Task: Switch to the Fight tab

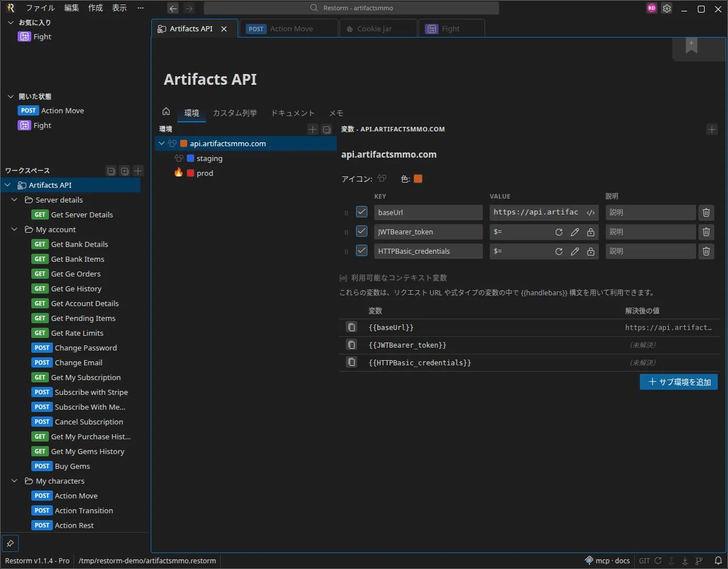Action: pos(452,29)
